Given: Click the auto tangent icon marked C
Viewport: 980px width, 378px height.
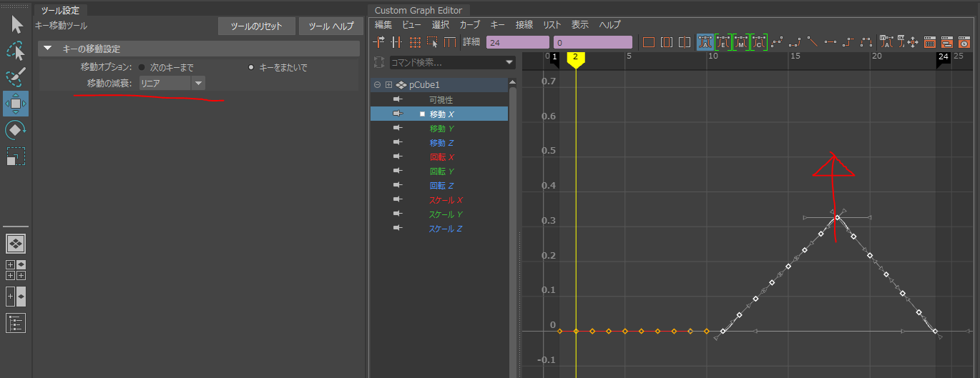Looking at the screenshot, I should tap(759, 42).
